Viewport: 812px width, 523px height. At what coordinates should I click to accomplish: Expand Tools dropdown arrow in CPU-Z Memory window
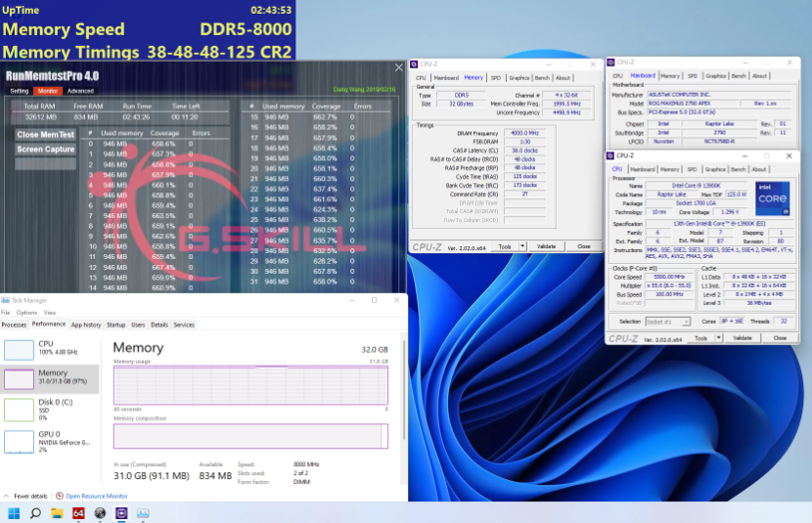[522, 246]
